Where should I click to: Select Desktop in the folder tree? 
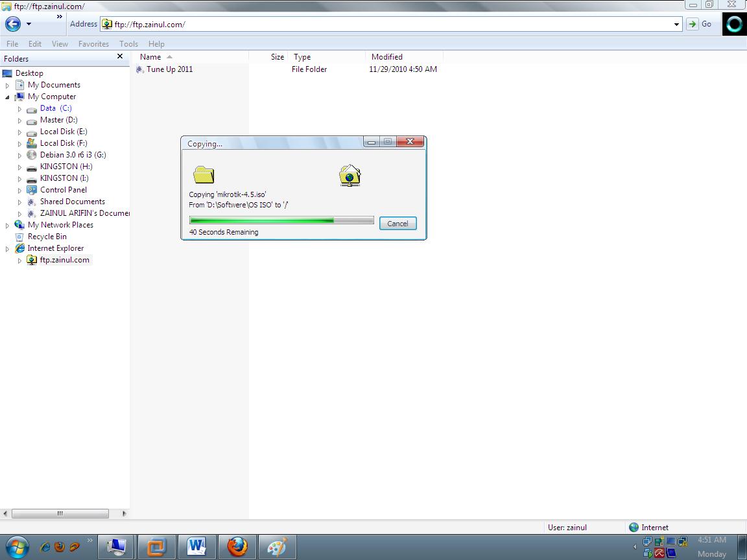click(x=29, y=73)
